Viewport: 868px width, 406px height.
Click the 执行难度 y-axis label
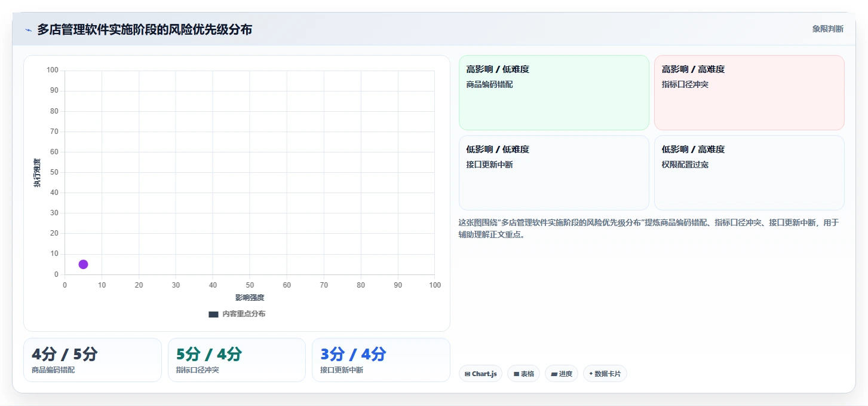coord(37,173)
